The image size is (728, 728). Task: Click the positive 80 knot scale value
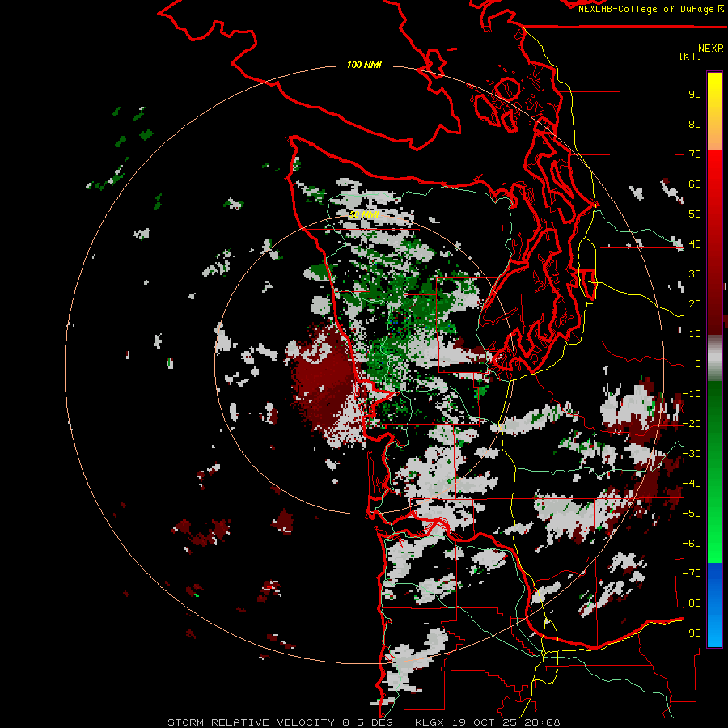(x=695, y=124)
